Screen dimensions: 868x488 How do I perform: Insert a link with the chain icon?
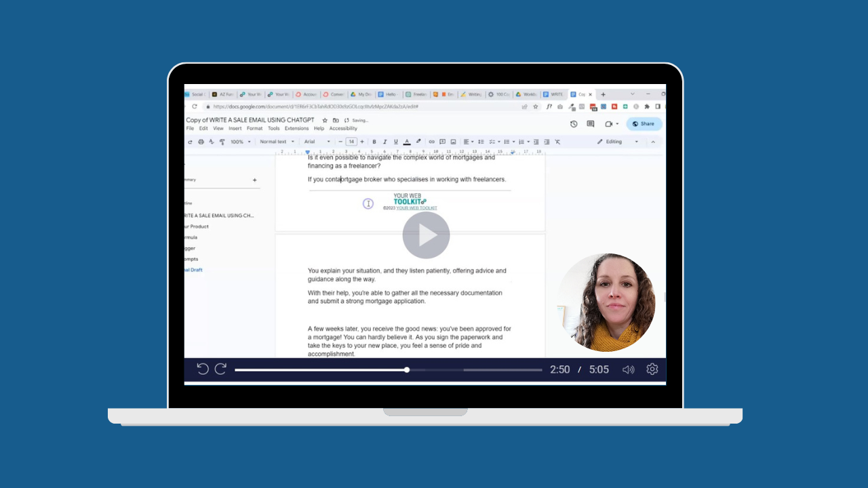pyautogui.click(x=431, y=142)
